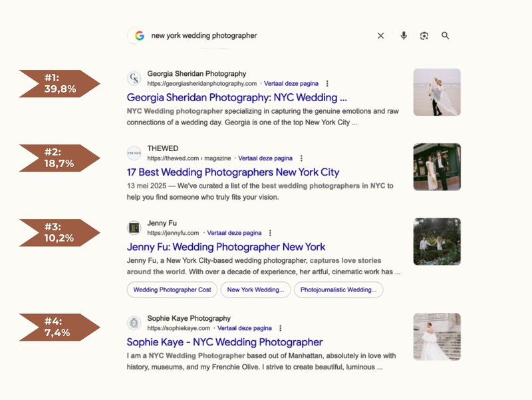Click THEWED site favicon
Viewport: 532px width, 400px height.
click(x=134, y=153)
